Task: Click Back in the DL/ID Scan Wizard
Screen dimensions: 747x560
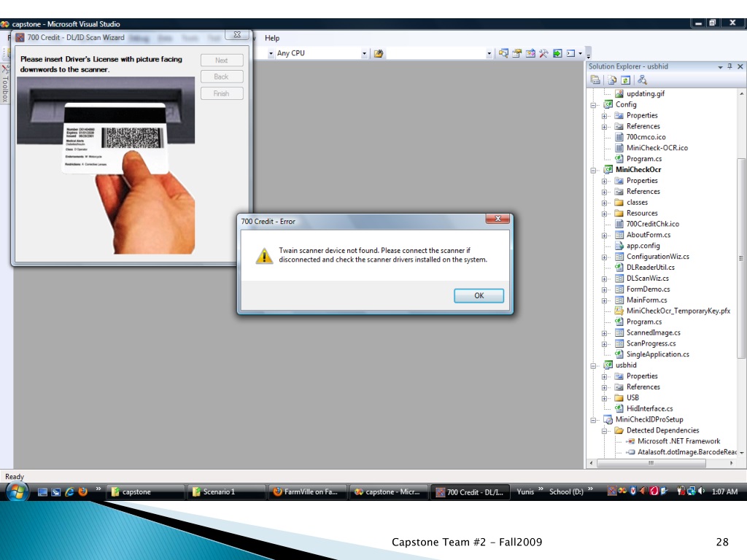Action: (222, 77)
